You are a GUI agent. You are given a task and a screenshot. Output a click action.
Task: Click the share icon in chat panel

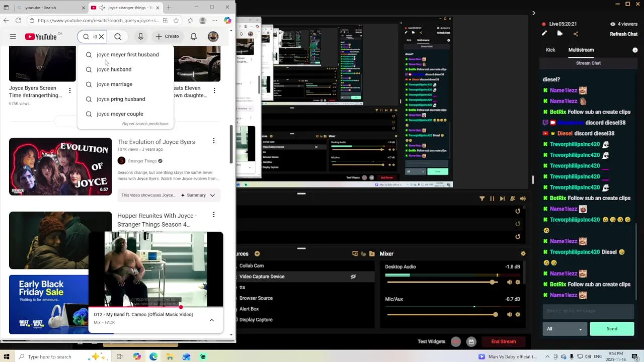(576, 34)
